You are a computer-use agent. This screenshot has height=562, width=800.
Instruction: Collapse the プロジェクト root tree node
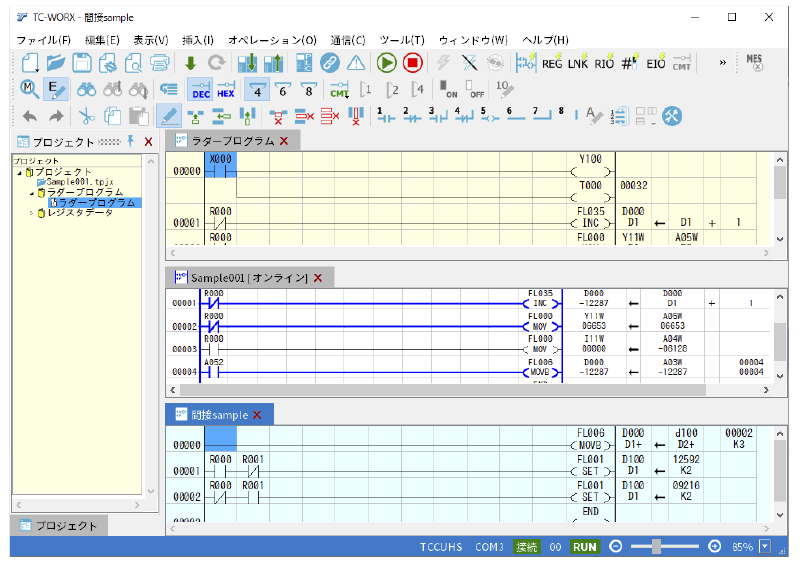[x=19, y=173]
